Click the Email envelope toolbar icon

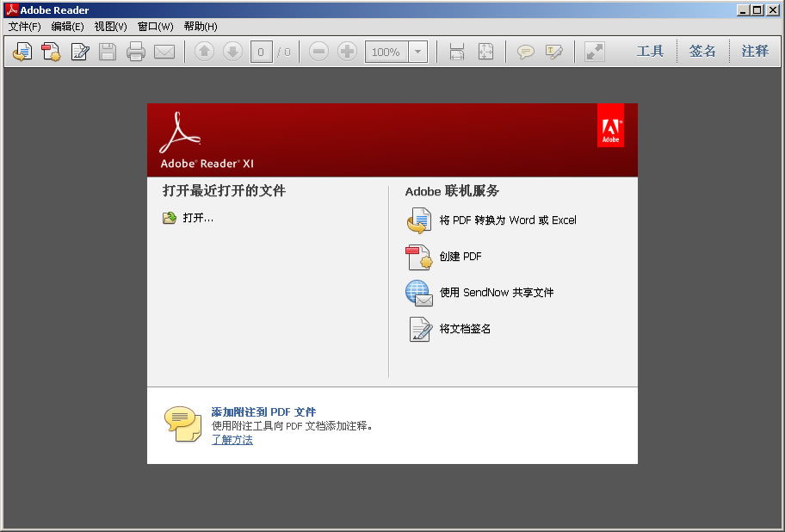(164, 52)
